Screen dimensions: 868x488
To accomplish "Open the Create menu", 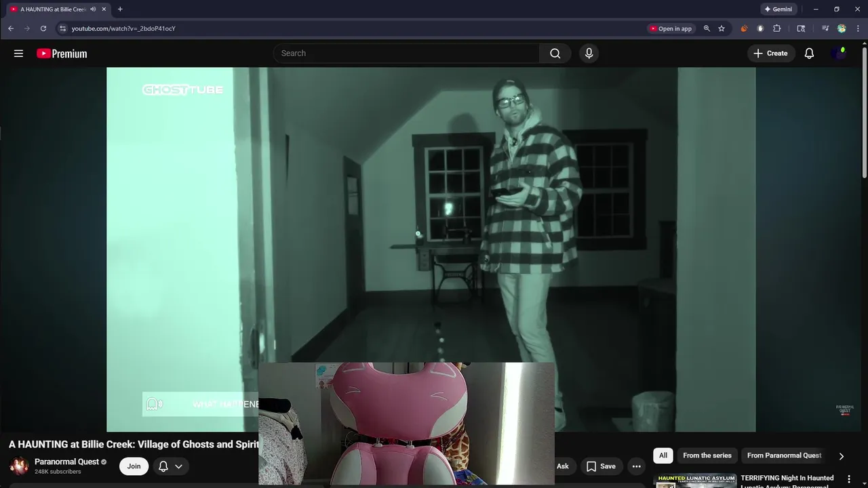I will (x=771, y=54).
